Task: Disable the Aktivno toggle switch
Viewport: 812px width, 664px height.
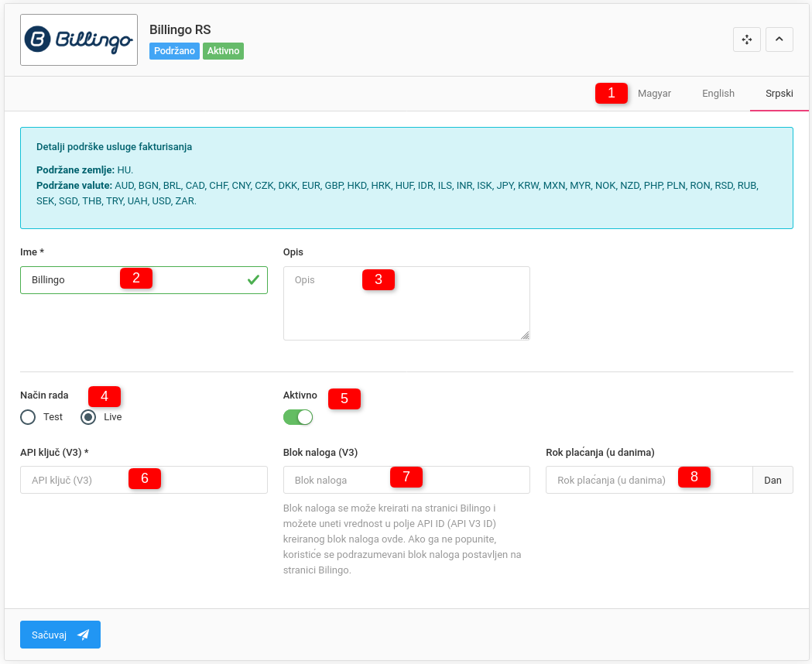Action: tap(298, 417)
